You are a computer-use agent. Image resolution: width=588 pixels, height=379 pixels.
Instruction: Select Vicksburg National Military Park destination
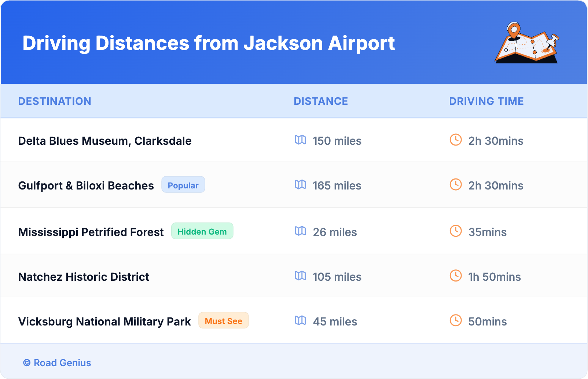click(104, 321)
